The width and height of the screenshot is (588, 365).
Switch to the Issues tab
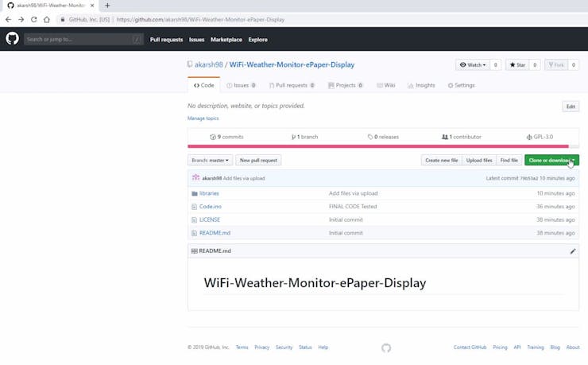point(242,85)
